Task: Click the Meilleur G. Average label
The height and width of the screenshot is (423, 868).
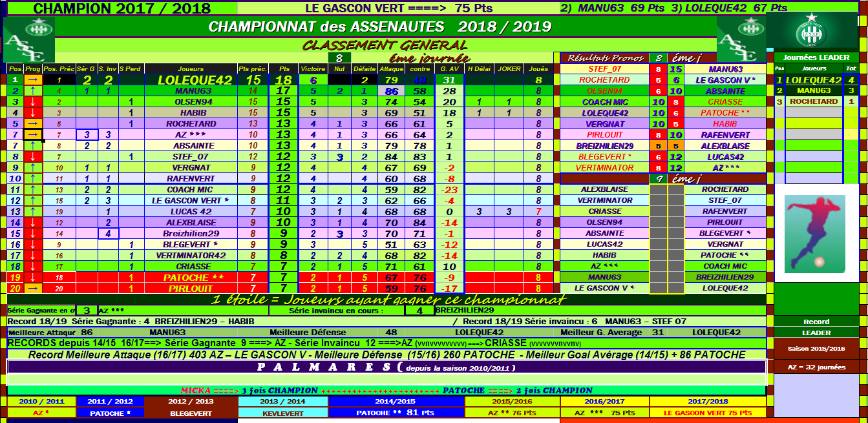Action: click(x=601, y=332)
